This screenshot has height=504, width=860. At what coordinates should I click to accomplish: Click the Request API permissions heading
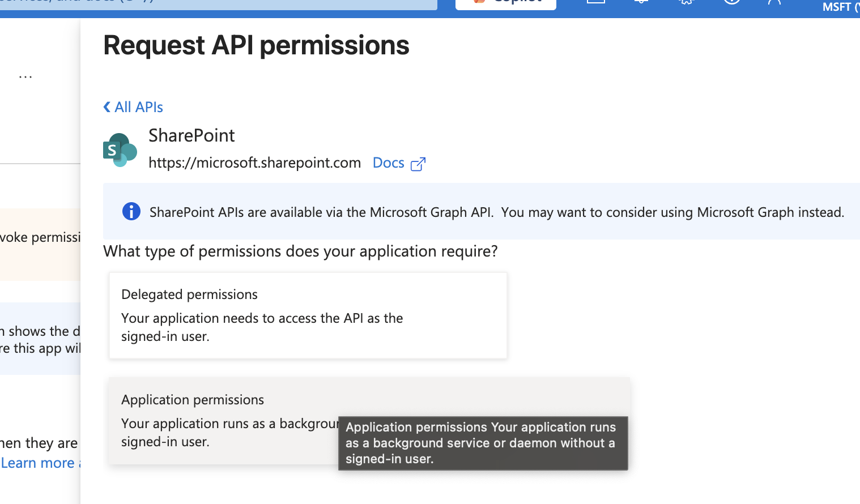tap(256, 45)
